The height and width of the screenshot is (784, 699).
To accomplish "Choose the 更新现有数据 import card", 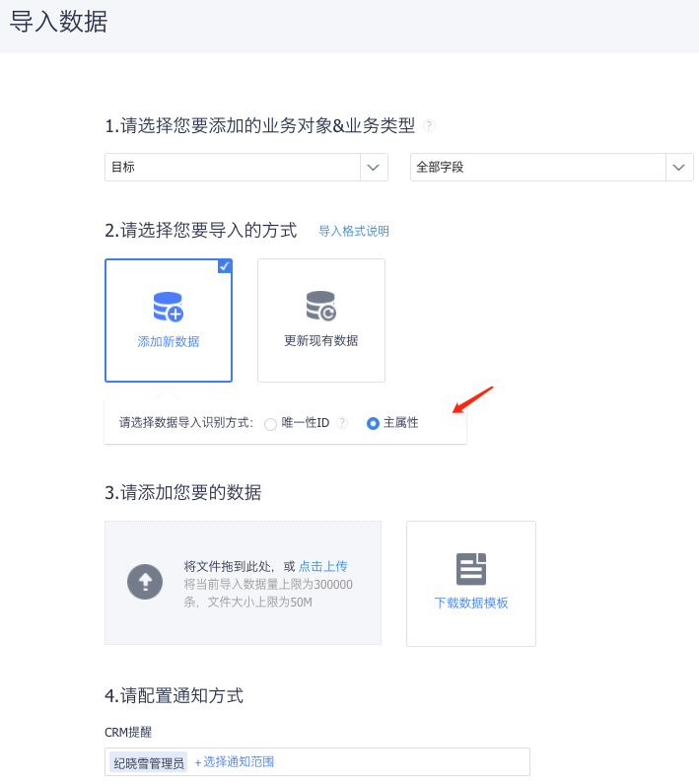I will (321, 321).
